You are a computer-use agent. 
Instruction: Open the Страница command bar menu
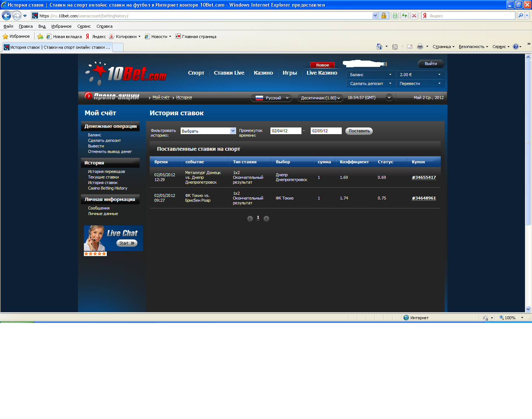pyautogui.click(x=443, y=47)
